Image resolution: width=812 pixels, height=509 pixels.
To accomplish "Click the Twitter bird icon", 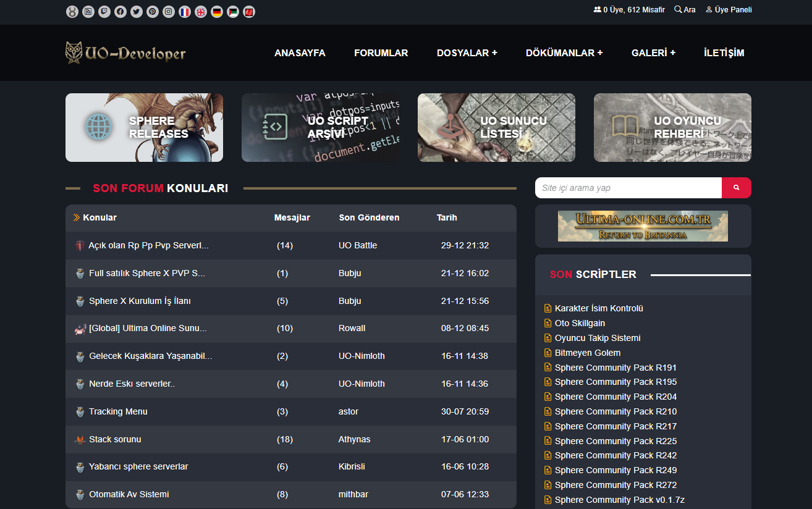I will tap(137, 12).
